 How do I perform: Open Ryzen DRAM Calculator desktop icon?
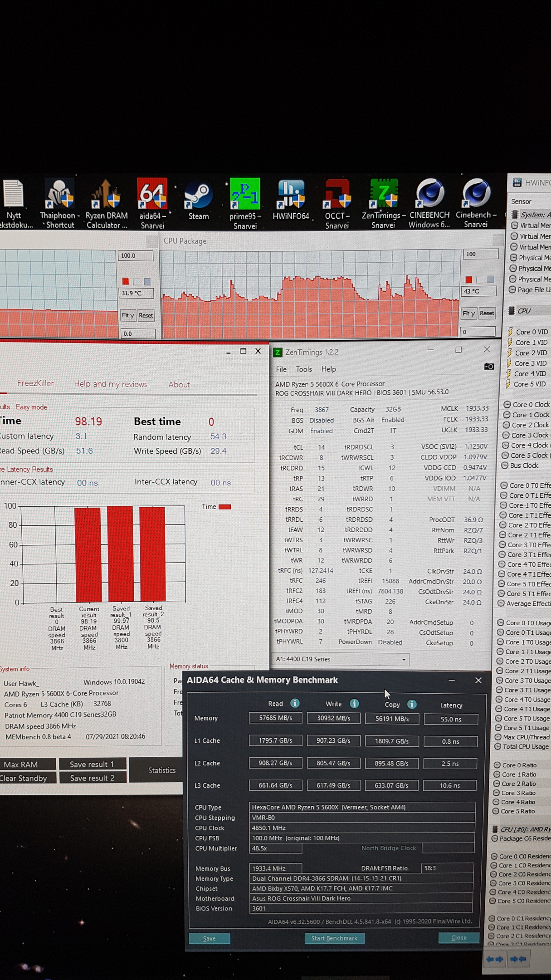(x=107, y=204)
